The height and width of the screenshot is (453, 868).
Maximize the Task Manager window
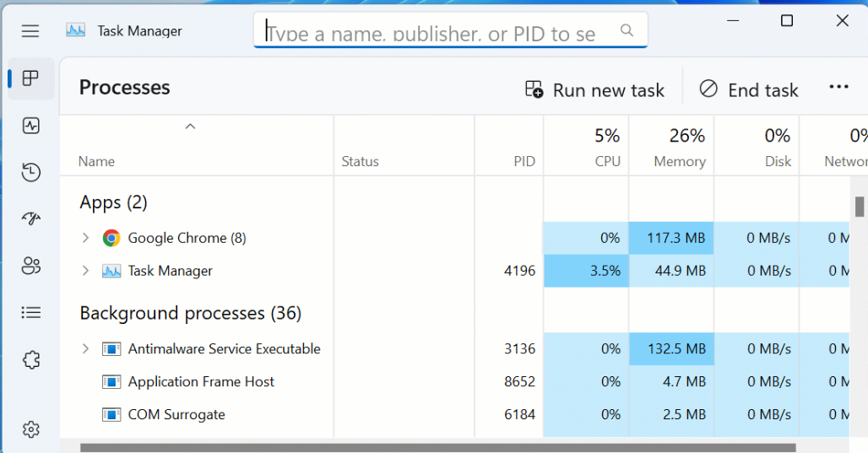point(787,21)
